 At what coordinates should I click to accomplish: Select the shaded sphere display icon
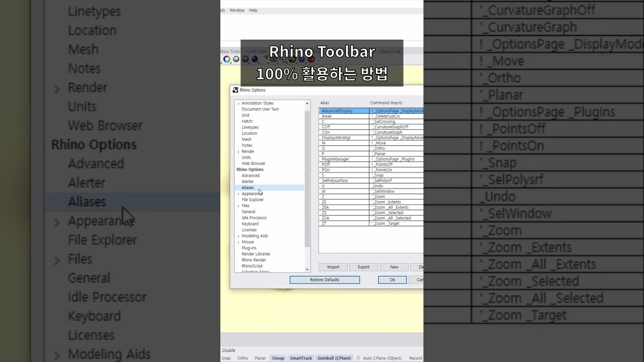point(236,59)
